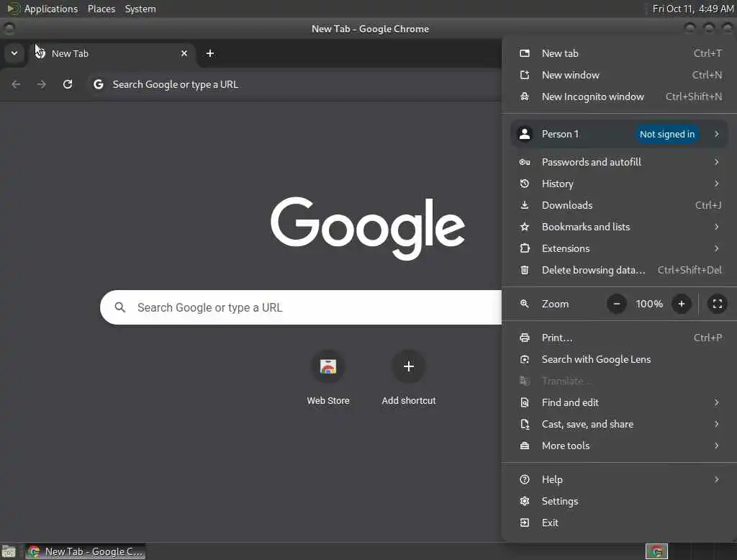The height and width of the screenshot is (560, 737).
Task: Open the Places system menu
Action: (101, 9)
